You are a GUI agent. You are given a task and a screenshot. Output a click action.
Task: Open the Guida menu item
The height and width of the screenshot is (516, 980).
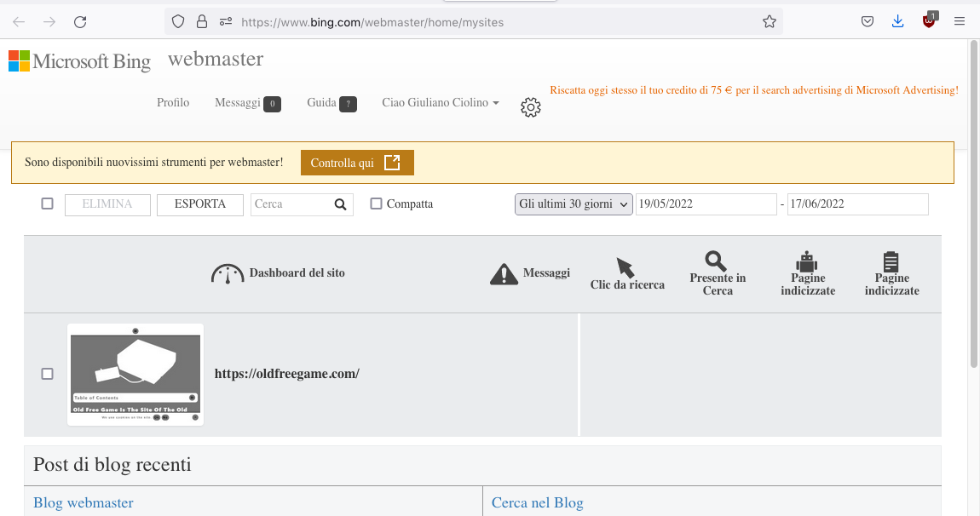point(322,102)
